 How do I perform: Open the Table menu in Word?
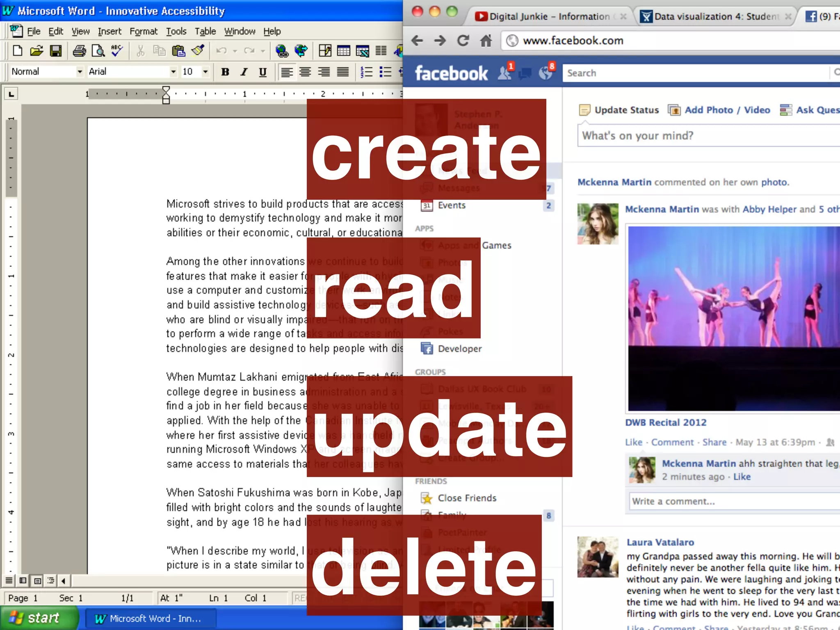click(205, 31)
